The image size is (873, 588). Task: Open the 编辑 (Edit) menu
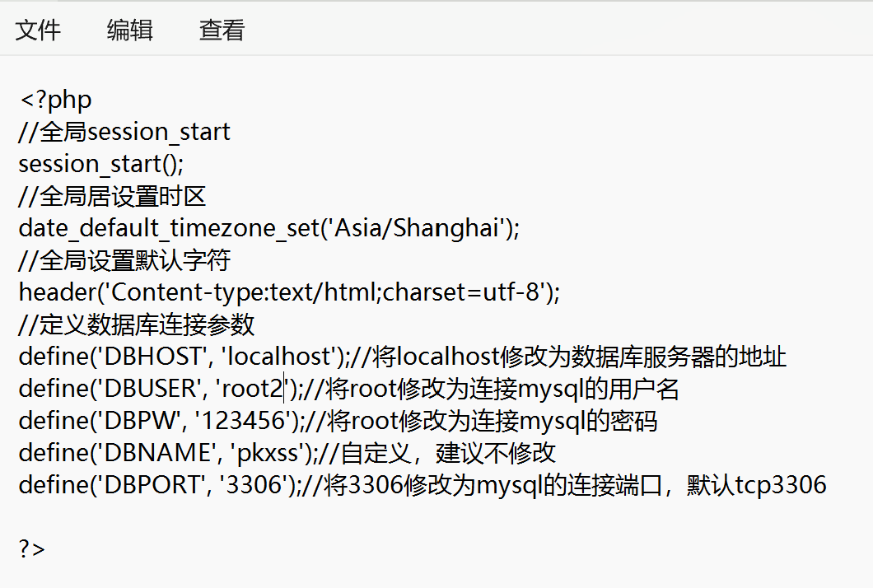[x=129, y=30]
